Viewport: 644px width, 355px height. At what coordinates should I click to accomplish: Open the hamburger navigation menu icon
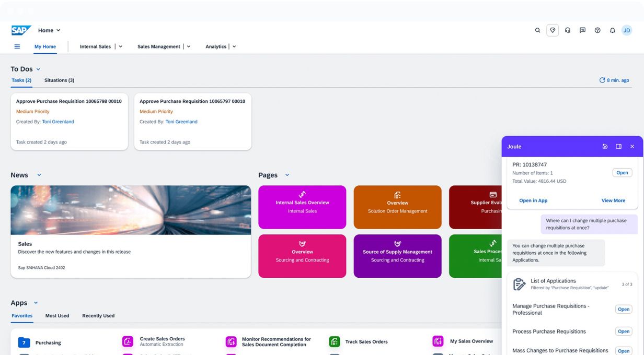pyautogui.click(x=17, y=46)
